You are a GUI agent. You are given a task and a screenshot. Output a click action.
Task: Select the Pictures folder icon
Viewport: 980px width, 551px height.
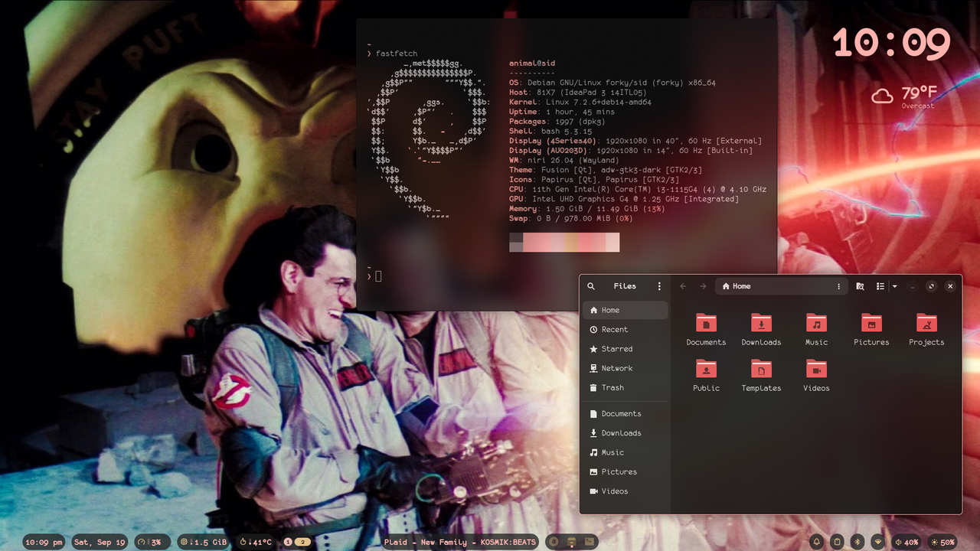point(871,322)
